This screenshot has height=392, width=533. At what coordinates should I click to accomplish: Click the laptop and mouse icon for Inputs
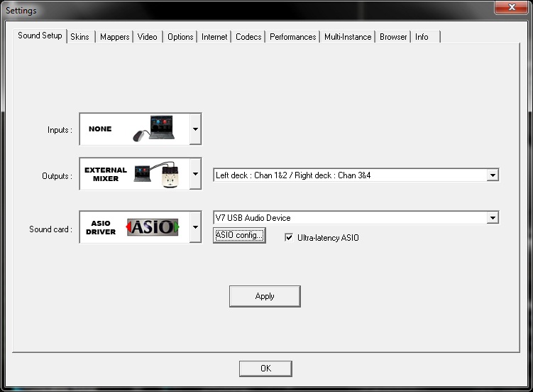click(x=153, y=129)
